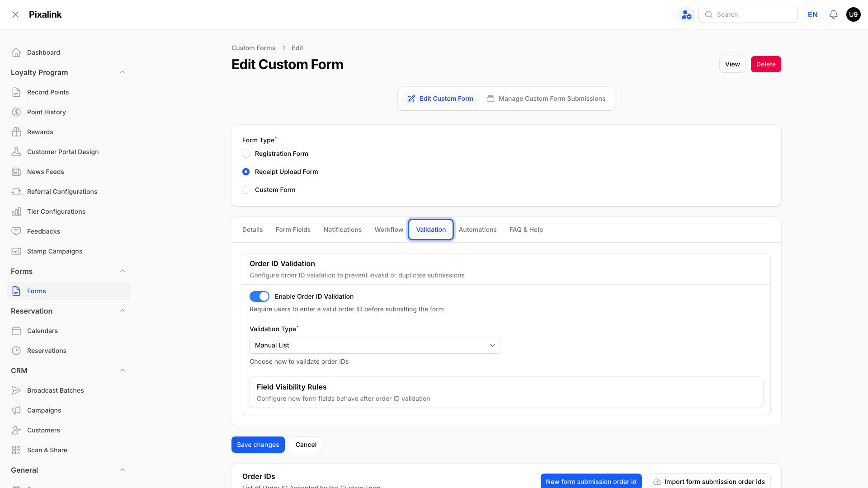This screenshot has width=868, height=488.
Task: Collapse the Reservation sidebar section
Action: tap(123, 311)
